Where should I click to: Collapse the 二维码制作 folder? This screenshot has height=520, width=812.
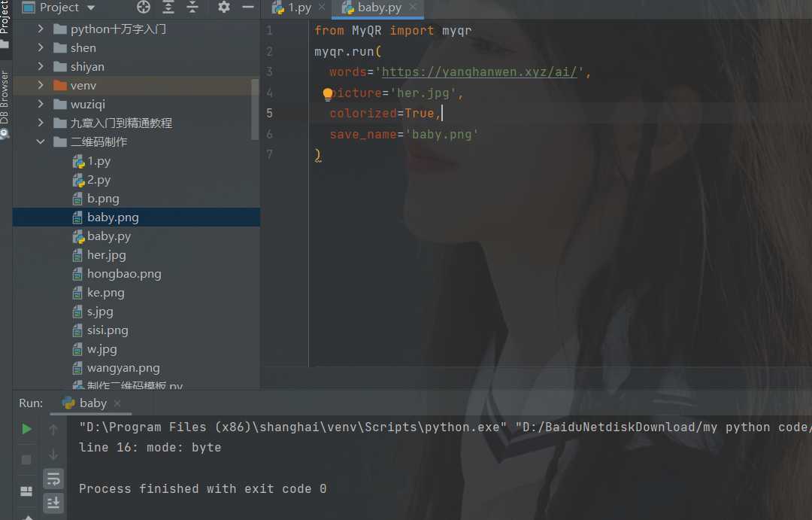coord(41,141)
